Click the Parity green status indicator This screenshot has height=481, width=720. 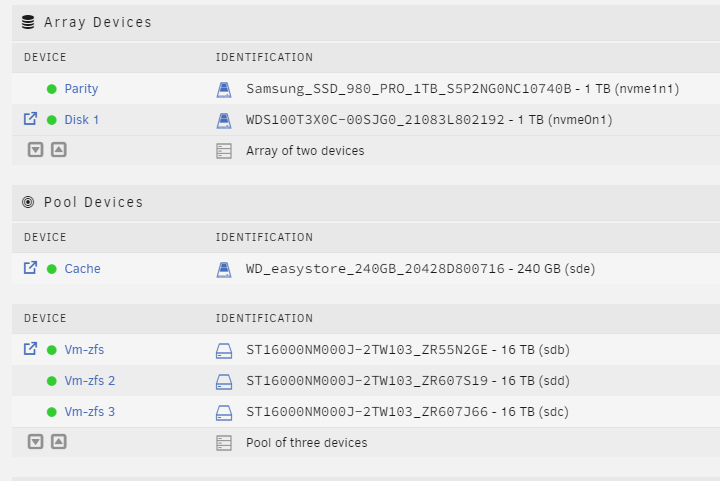[52, 89]
